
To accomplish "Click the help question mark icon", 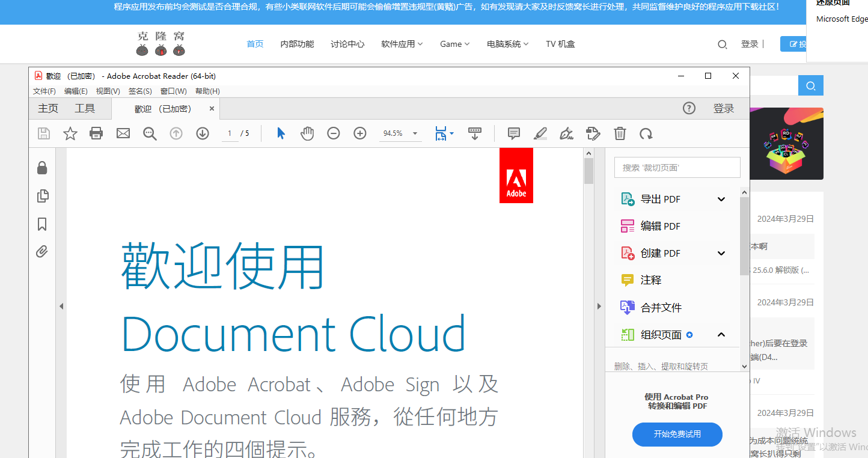I will 689,108.
